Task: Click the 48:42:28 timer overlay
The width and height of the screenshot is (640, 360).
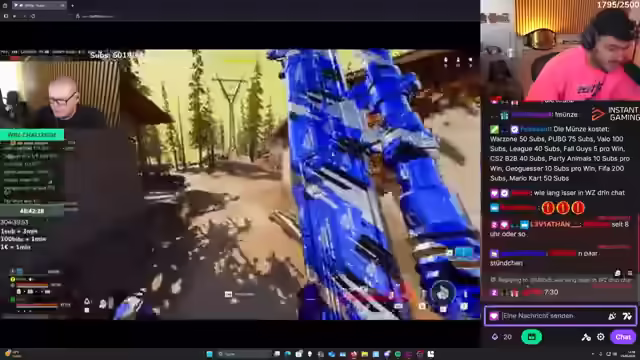Action: pos(32,211)
